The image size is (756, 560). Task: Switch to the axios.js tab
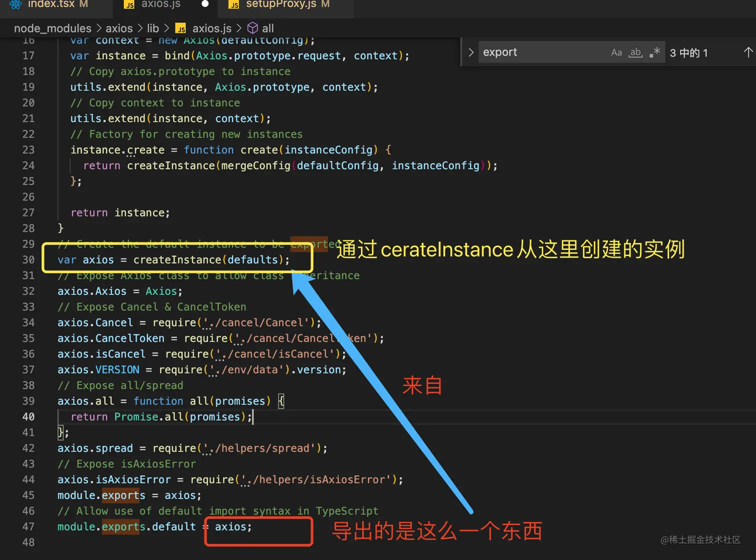[x=161, y=4]
